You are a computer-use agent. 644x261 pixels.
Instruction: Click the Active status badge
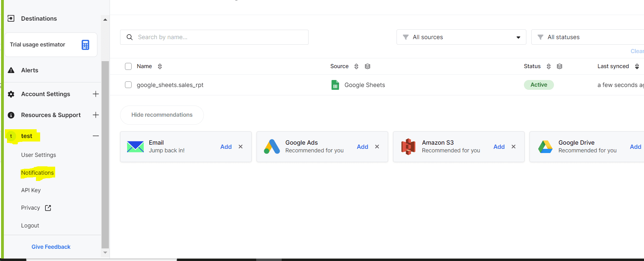[539, 85]
